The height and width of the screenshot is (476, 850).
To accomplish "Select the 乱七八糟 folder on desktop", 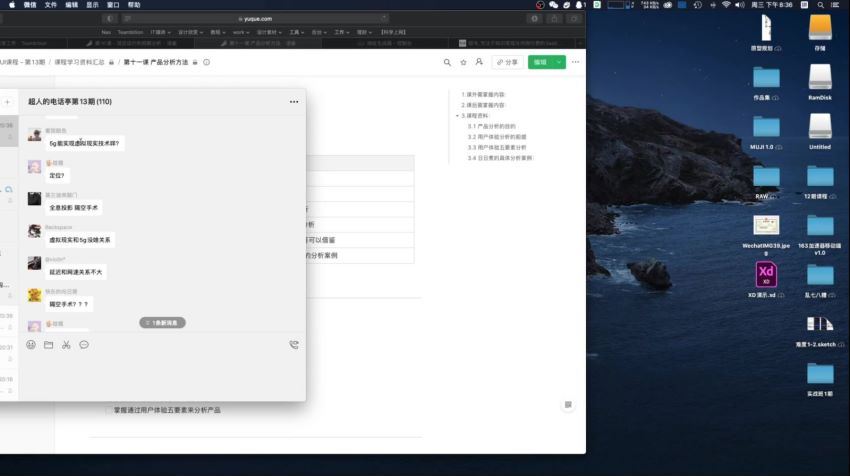I will point(820,275).
